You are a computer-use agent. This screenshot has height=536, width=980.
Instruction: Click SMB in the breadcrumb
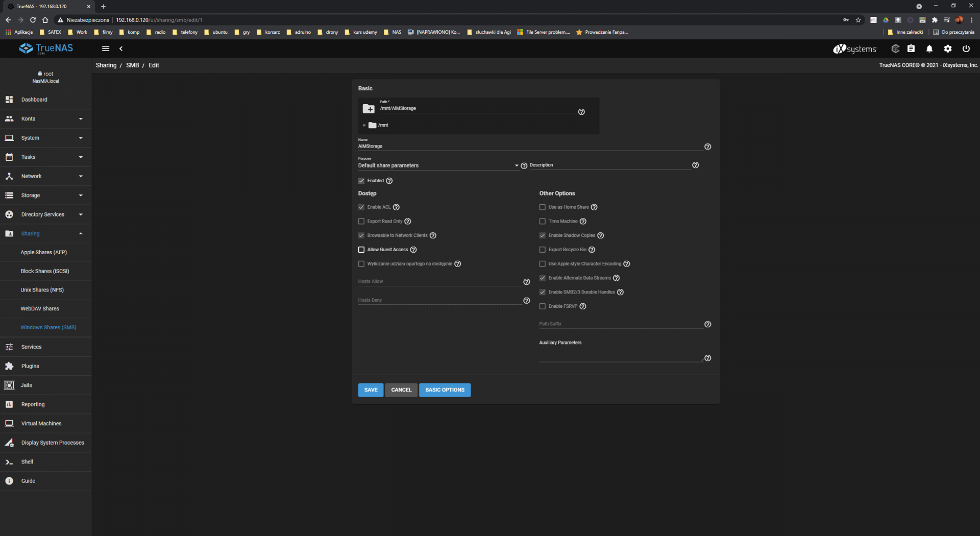(x=133, y=65)
